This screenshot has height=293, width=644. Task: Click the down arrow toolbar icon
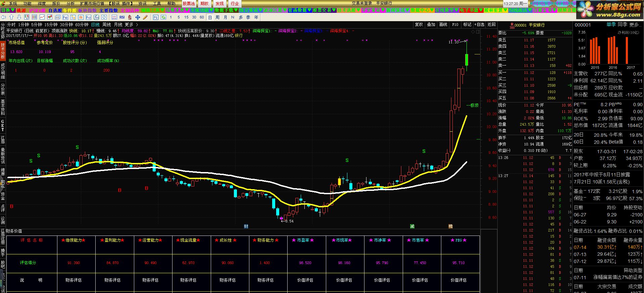click(19, 17)
